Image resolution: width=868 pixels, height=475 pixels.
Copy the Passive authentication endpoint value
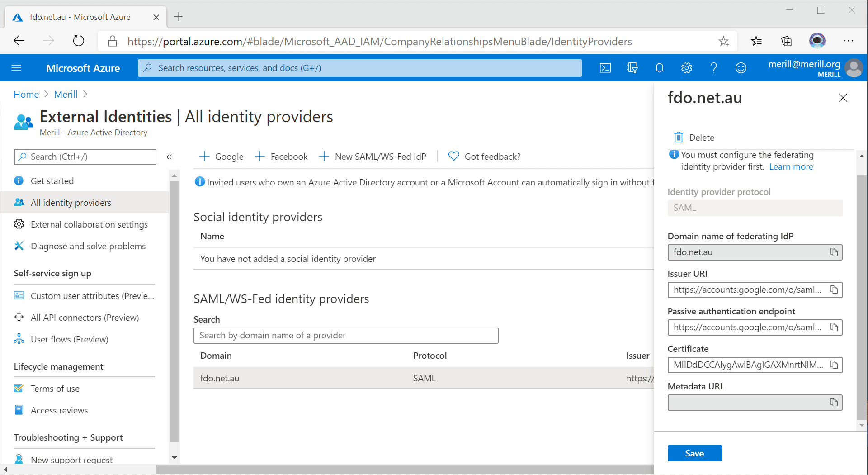coord(834,328)
